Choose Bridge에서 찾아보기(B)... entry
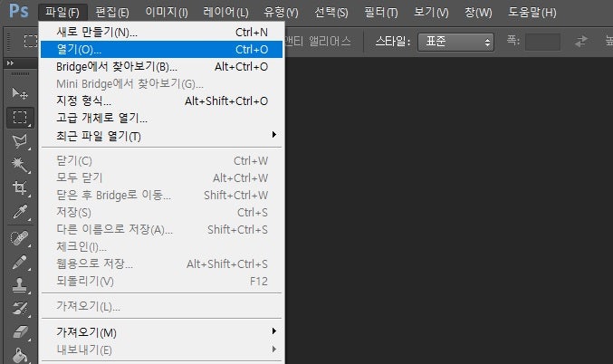This screenshot has height=364, width=613. point(161,66)
